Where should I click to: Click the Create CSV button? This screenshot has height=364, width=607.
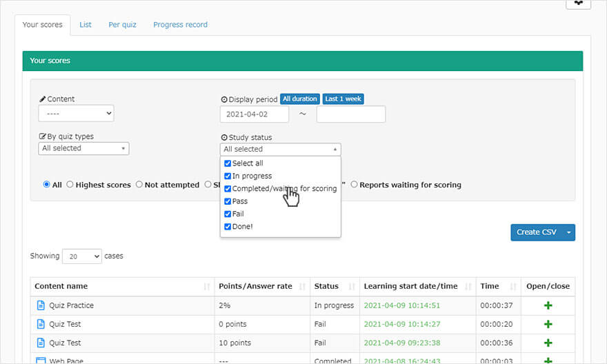click(x=536, y=232)
